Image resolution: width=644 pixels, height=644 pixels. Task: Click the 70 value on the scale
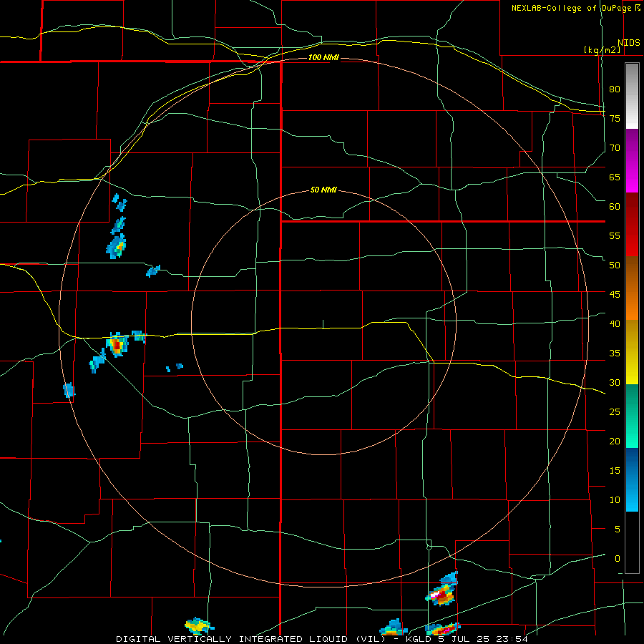(615, 148)
